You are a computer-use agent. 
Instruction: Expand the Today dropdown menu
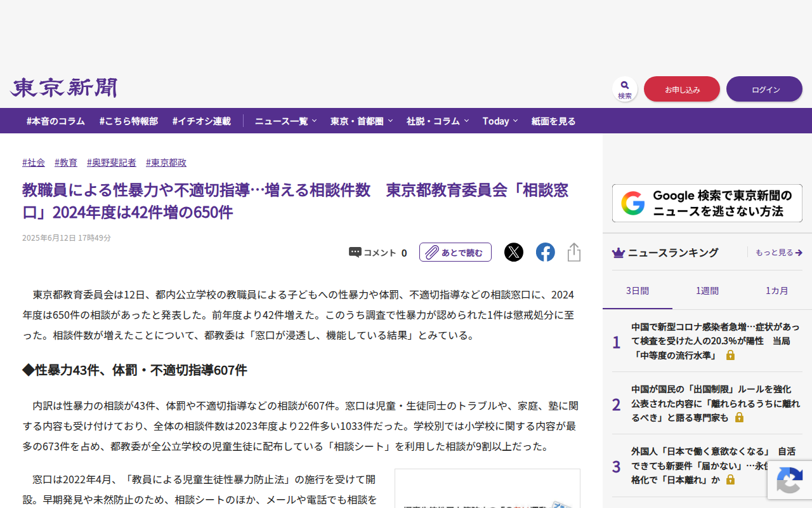click(x=500, y=121)
